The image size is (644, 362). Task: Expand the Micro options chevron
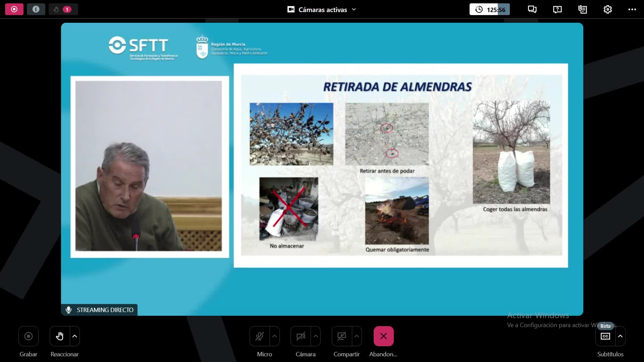(x=275, y=336)
